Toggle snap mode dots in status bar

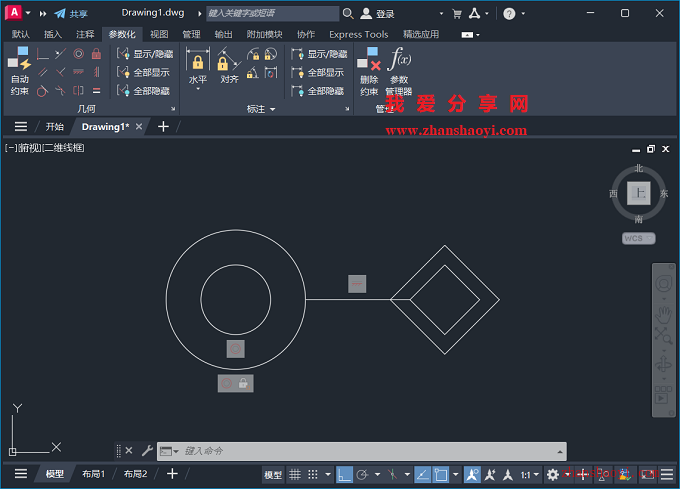pyautogui.click(x=313, y=475)
